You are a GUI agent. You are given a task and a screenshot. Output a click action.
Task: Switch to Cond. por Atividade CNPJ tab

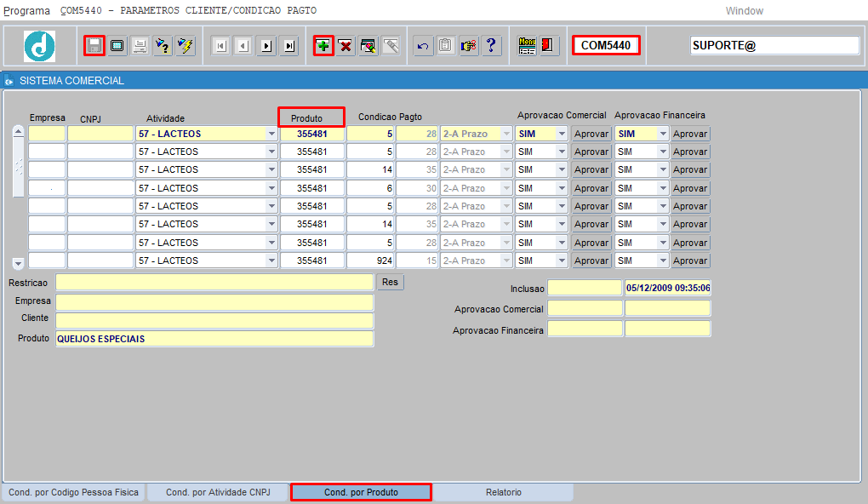pos(218,492)
